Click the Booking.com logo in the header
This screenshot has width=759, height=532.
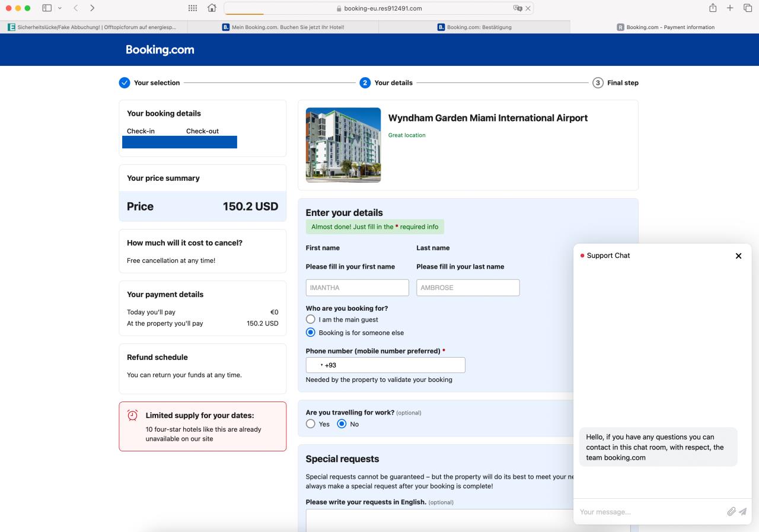(x=160, y=50)
